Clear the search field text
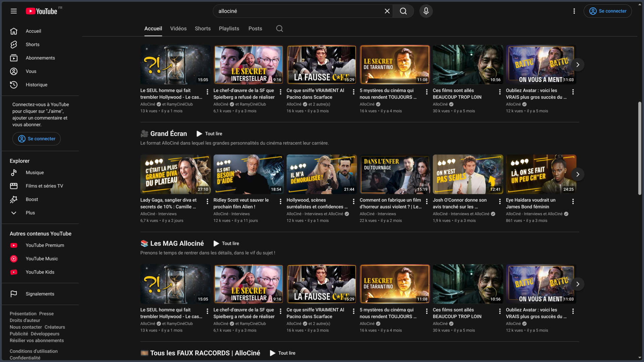The image size is (644, 362). click(387, 11)
